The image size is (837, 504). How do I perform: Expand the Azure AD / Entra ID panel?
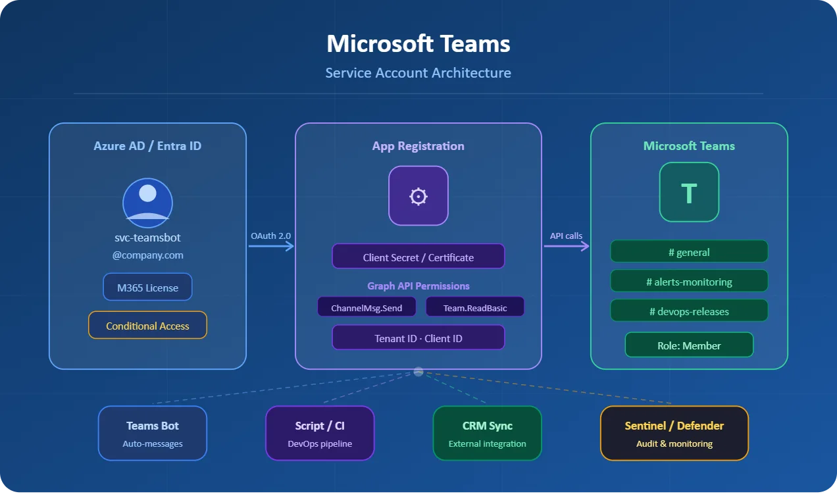pyautogui.click(x=147, y=145)
